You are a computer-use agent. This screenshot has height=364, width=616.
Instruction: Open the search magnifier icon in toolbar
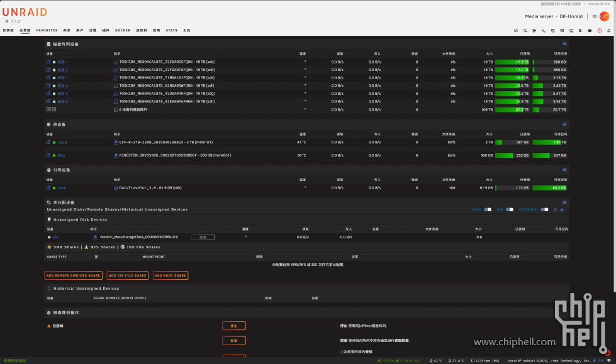point(525,30)
